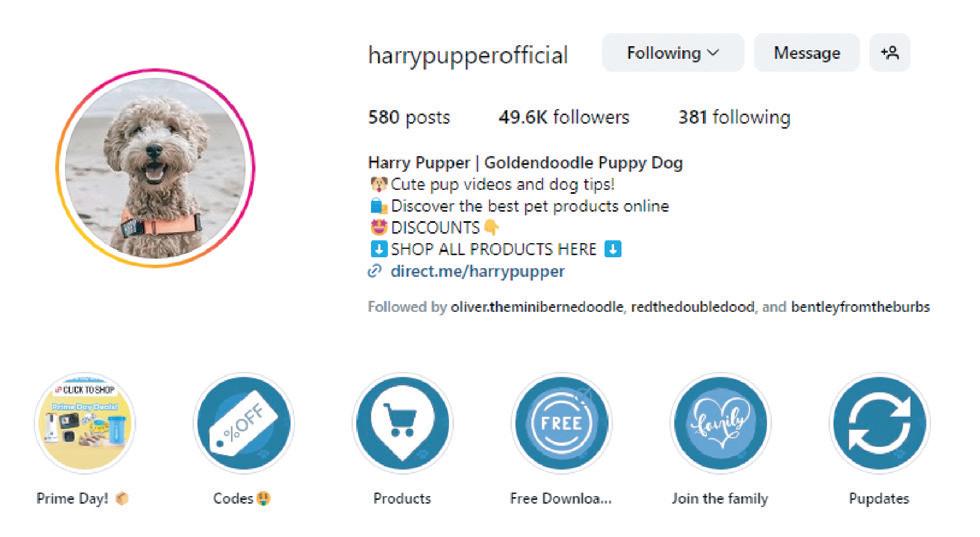
Task: Expand the Following dropdown button
Action: 672,53
